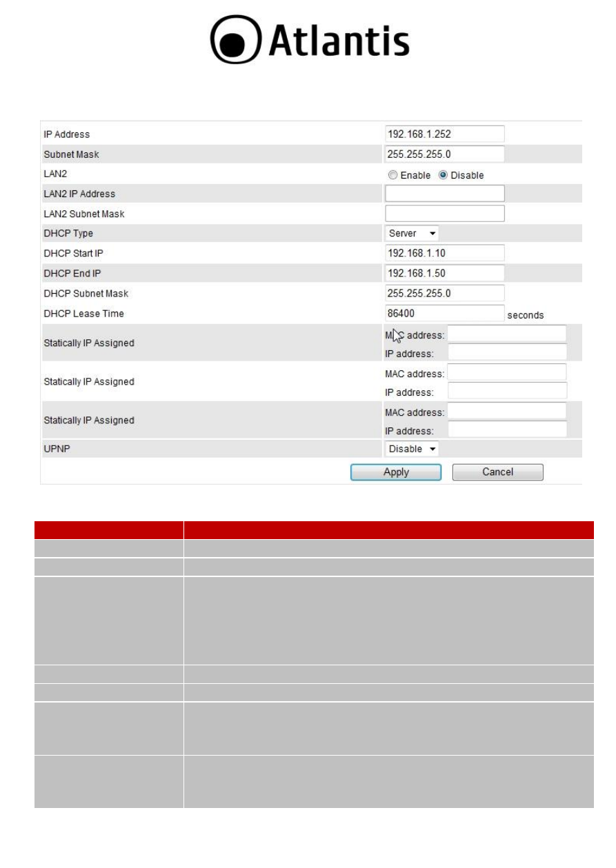Click the 'DHCP Type' label
Viewport: 616px width, 868px height.
[68, 234]
